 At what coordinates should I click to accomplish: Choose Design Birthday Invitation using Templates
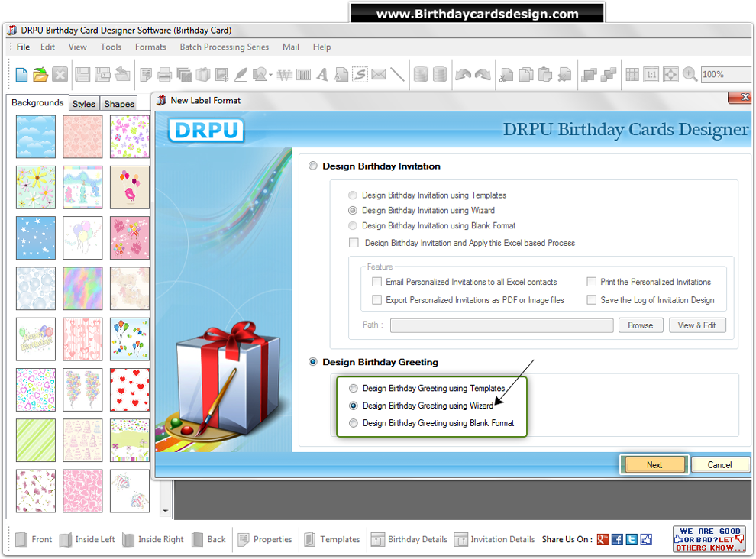click(353, 195)
